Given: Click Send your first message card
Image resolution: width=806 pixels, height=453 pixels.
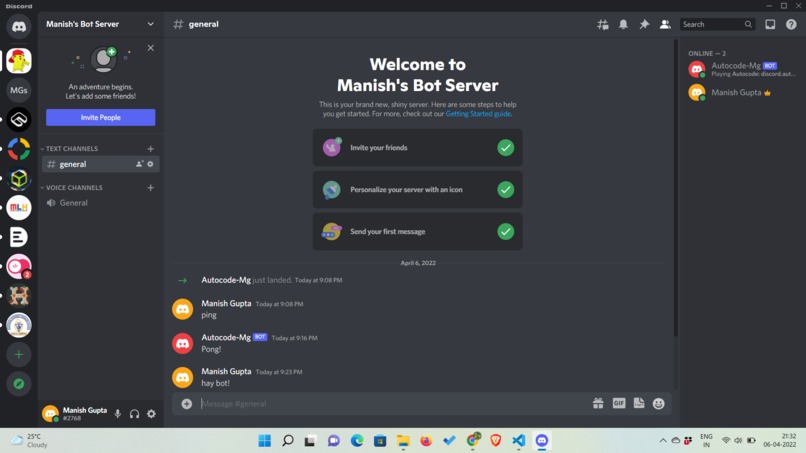Looking at the screenshot, I should pos(417,231).
